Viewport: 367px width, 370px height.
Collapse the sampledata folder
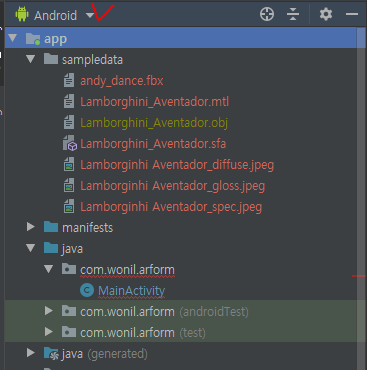pos(31,59)
